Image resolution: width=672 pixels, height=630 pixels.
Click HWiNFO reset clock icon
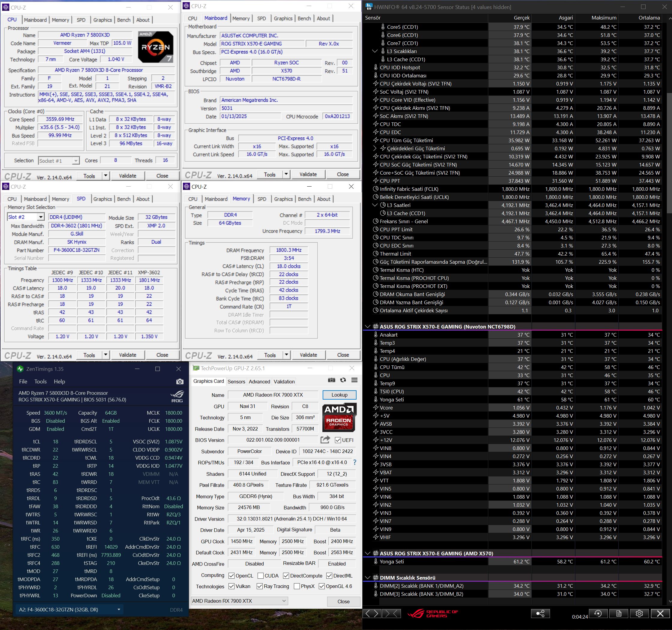click(598, 613)
